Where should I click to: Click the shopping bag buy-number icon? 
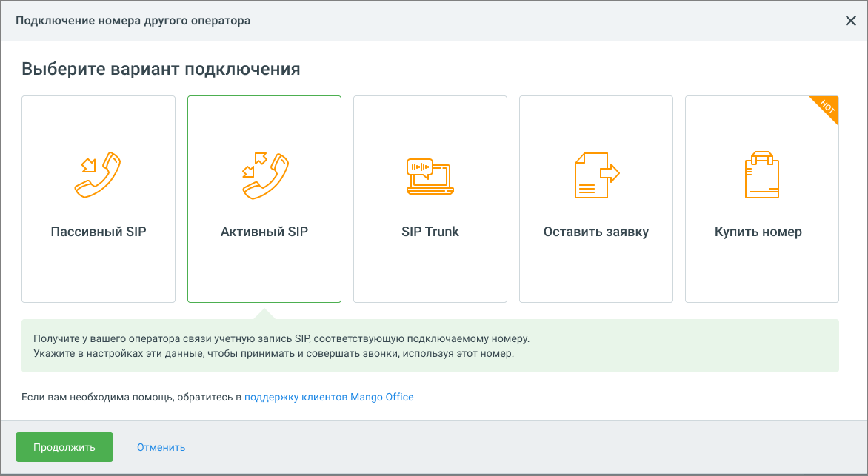(x=761, y=175)
